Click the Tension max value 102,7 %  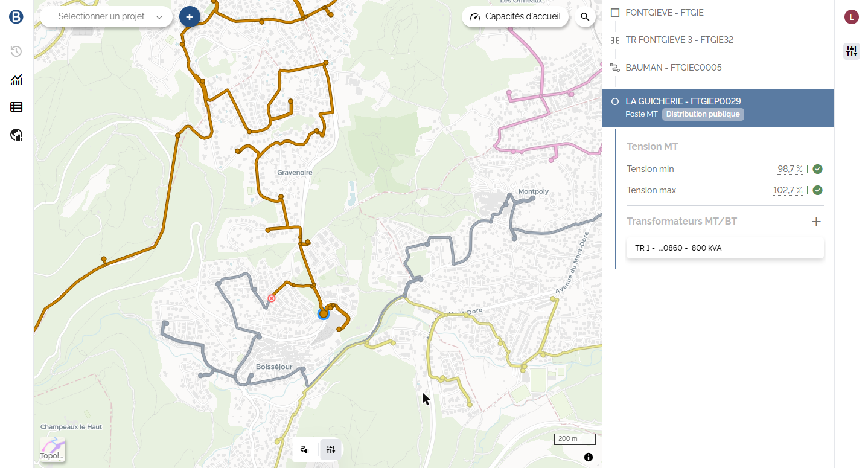pyautogui.click(x=788, y=190)
